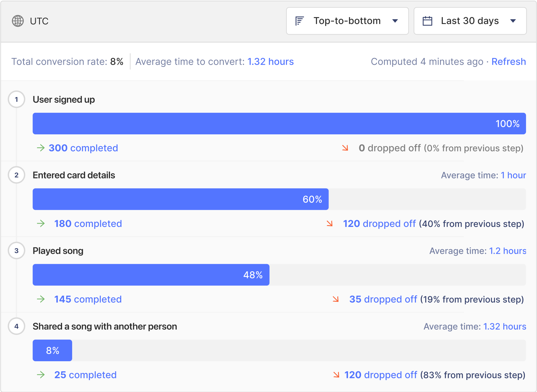Image resolution: width=537 pixels, height=392 pixels.
Task: Click orange drop-off arrow beside 35 dropped off
Action: pos(336,299)
